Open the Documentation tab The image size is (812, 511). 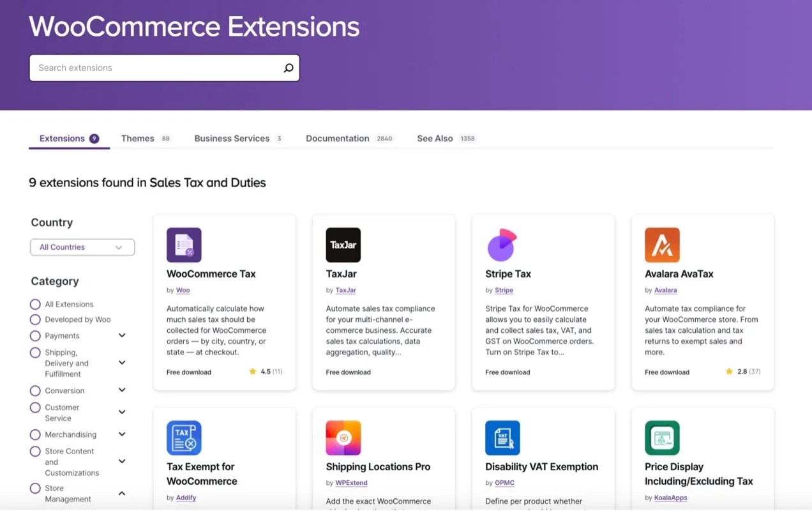350,139
